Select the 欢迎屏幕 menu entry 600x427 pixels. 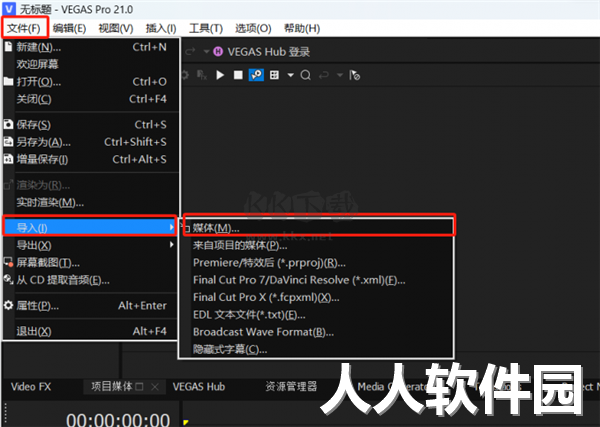(x=91, y=64)
